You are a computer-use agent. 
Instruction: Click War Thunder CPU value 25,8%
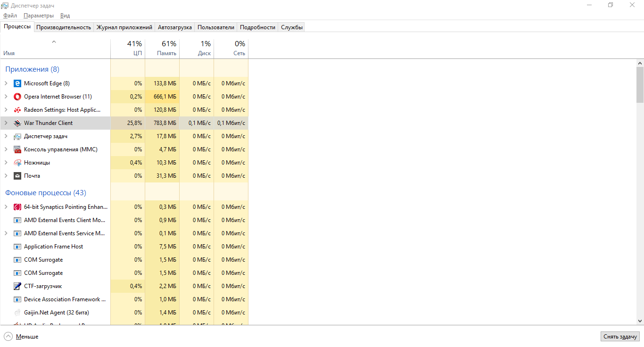click(134, 123)
